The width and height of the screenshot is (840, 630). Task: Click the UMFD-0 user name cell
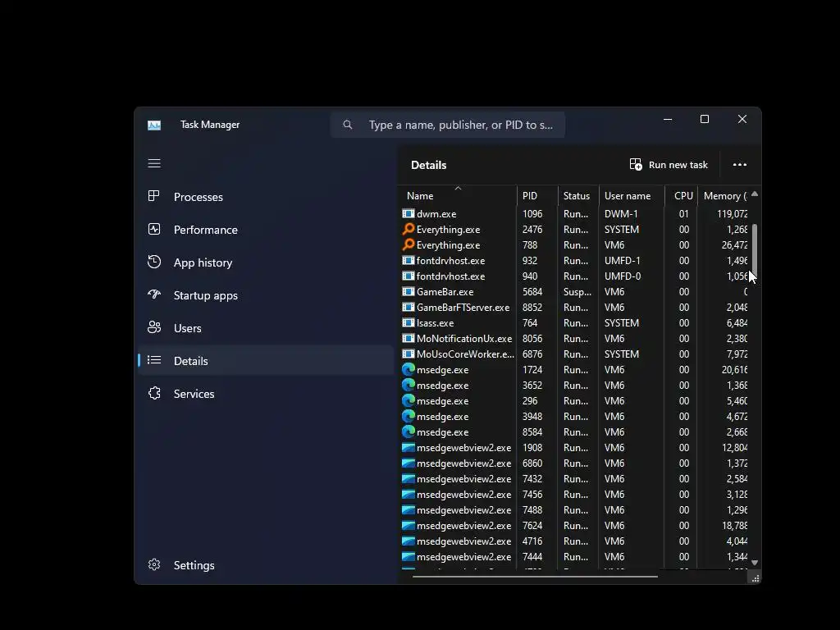click(x=623, y=276)
